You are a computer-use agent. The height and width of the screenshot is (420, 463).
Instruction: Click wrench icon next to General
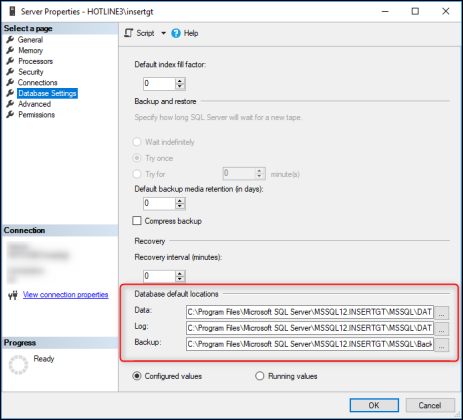pyautogui.click(x=10, y=40)
